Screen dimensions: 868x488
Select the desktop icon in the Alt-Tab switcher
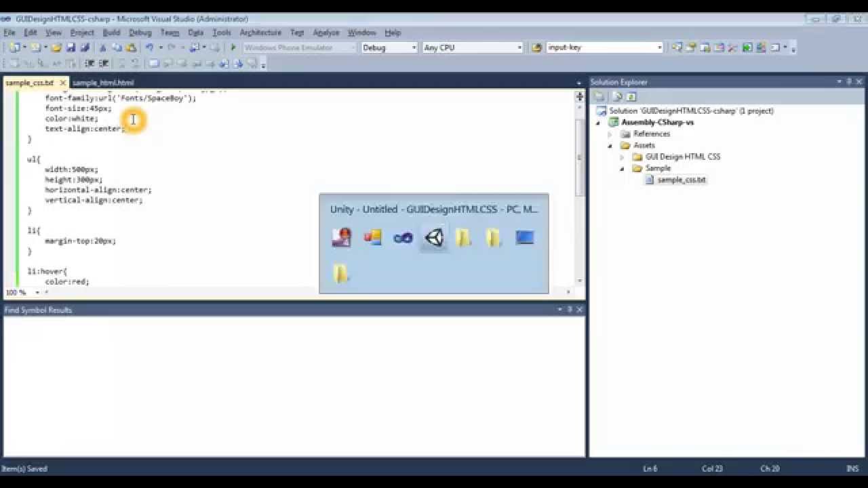click(x=524, y=237)
